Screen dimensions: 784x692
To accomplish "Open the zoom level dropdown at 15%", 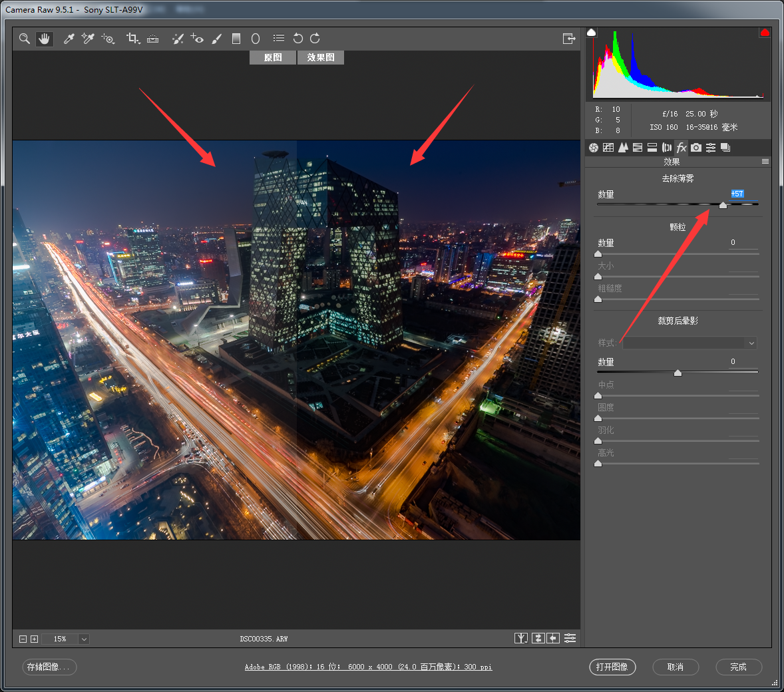I will click(84, 639).
